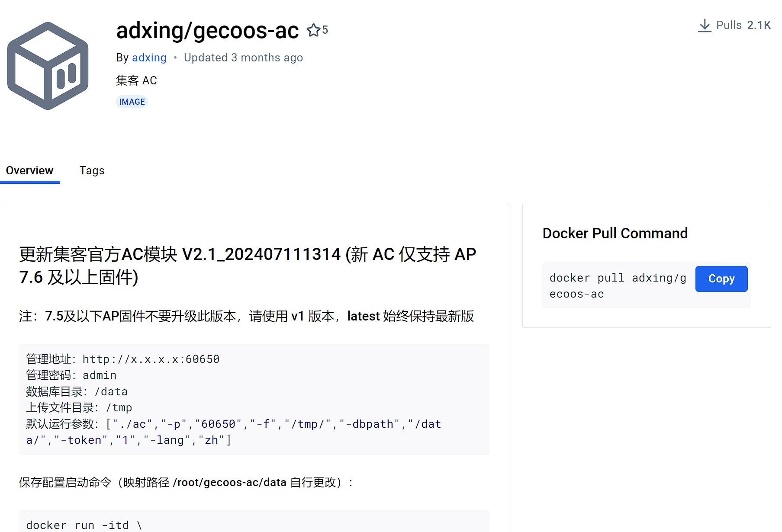
Task: Click the Pulls 2.1K count text
Action: [743, 25]
